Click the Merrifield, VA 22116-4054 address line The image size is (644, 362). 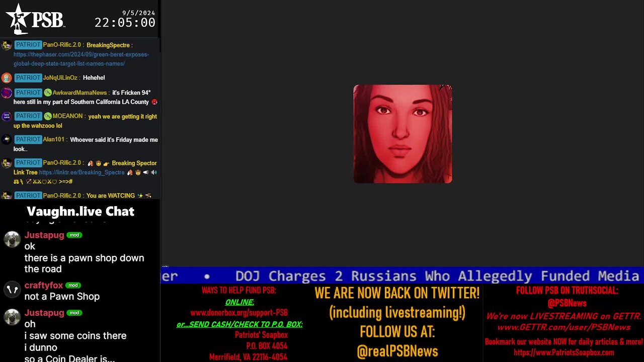click(x=248, y=357)
